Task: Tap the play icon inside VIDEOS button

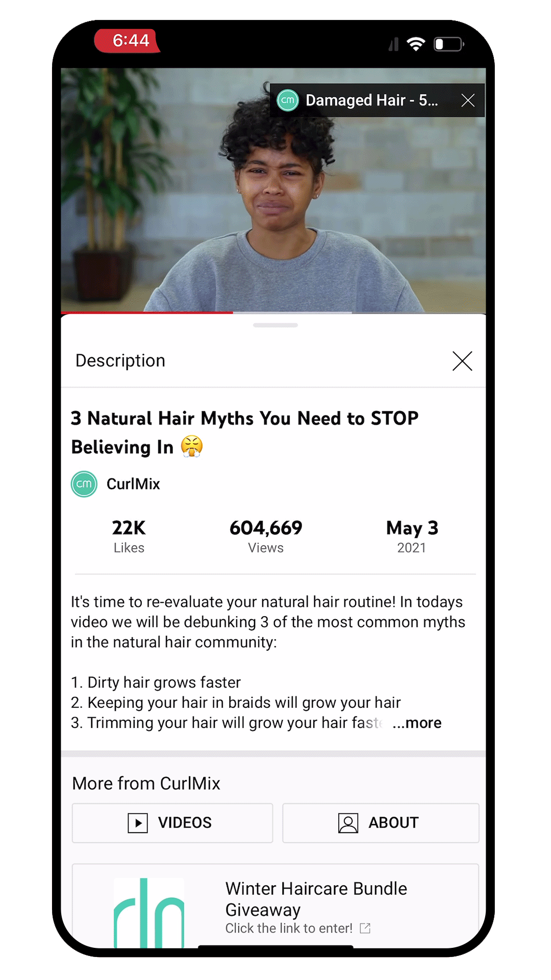Action: [138, 823]
